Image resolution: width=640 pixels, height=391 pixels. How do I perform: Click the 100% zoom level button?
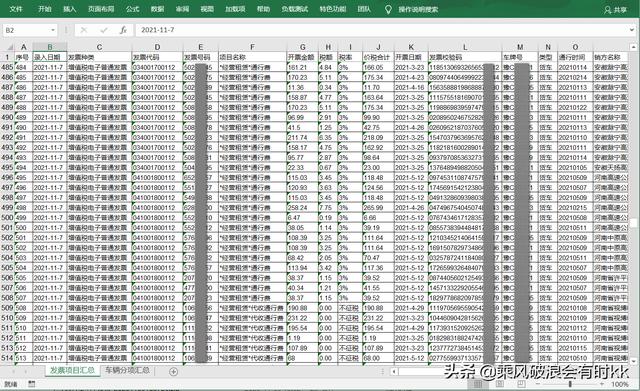(x=620, y=384)
